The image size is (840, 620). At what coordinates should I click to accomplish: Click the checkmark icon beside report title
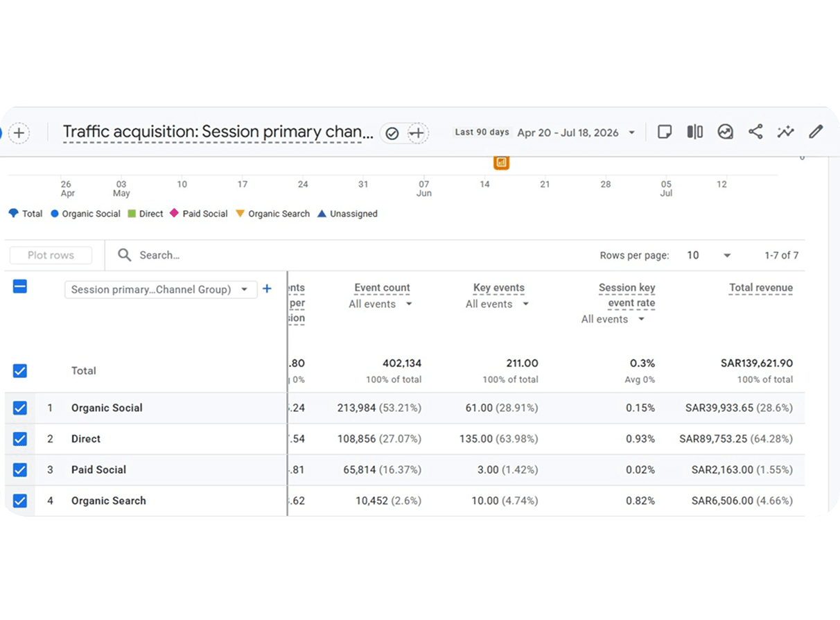point(392,133)
